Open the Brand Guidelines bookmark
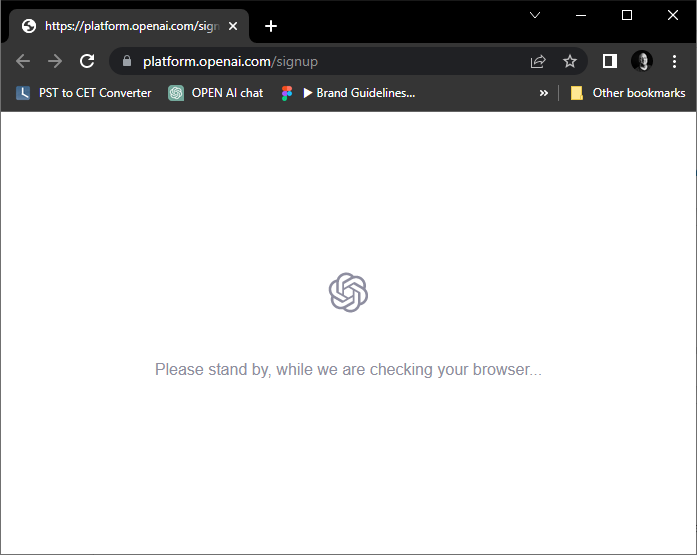This screenshot has width=697, height=555. (348, 93)
